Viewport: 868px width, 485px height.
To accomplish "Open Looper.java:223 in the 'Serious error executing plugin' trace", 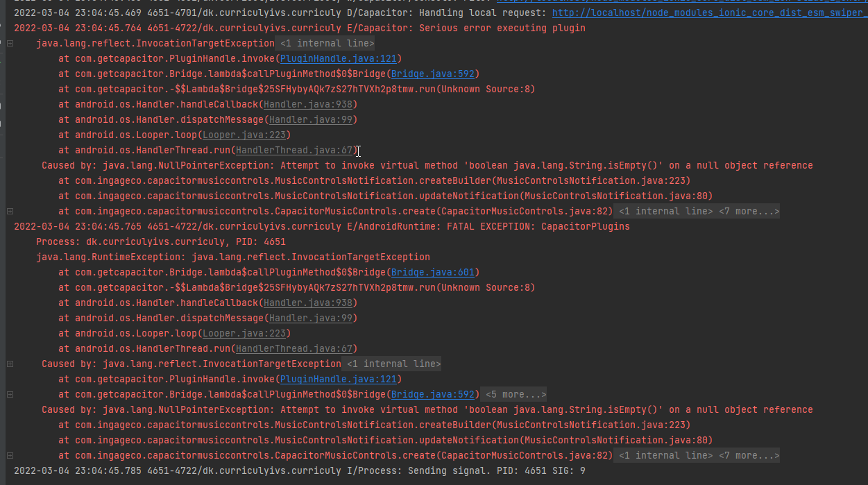I will click(244, 135).
